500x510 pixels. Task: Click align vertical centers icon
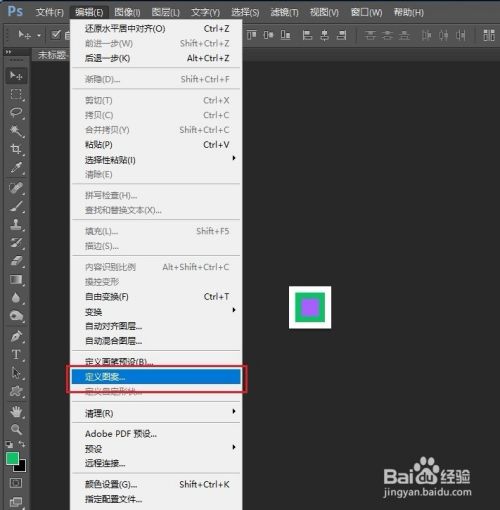tap(268, 35)
